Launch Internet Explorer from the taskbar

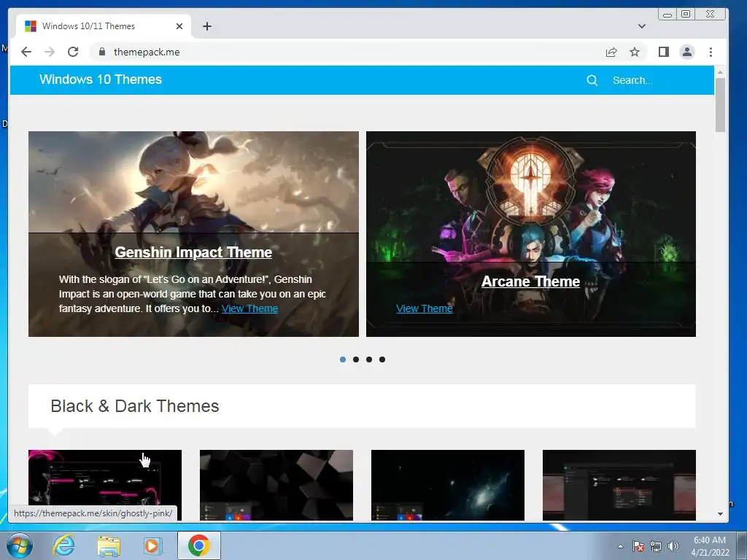(64, 545)
